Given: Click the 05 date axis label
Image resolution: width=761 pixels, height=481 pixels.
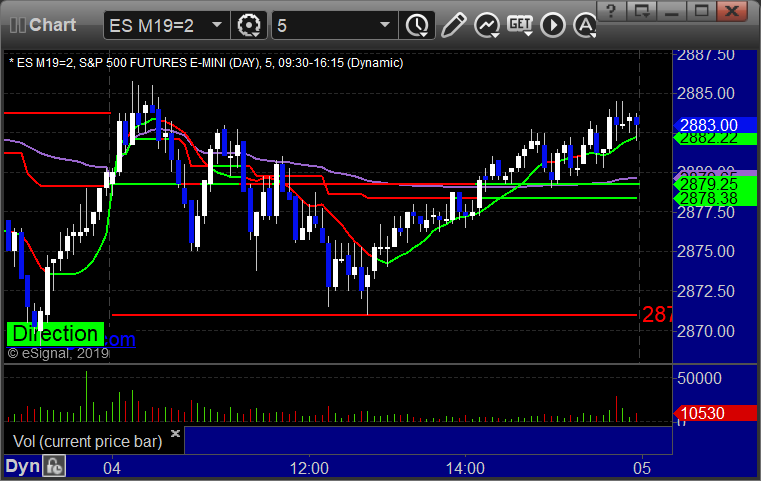Looking at the screenshot, I should point(642,468).
